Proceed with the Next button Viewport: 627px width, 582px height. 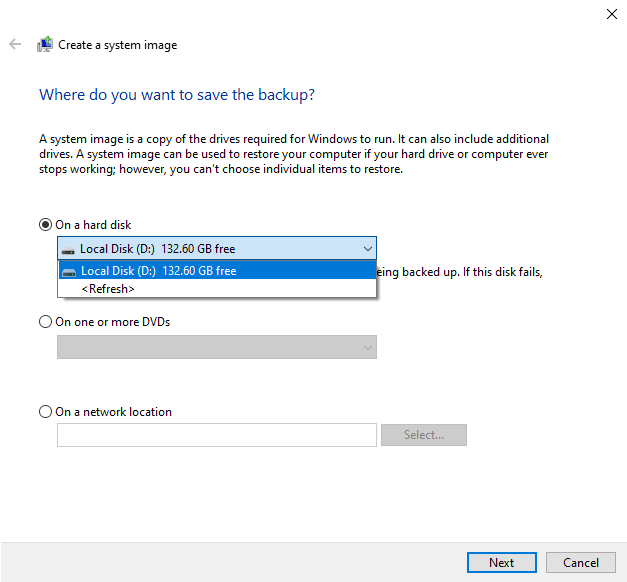pos(501,562)
